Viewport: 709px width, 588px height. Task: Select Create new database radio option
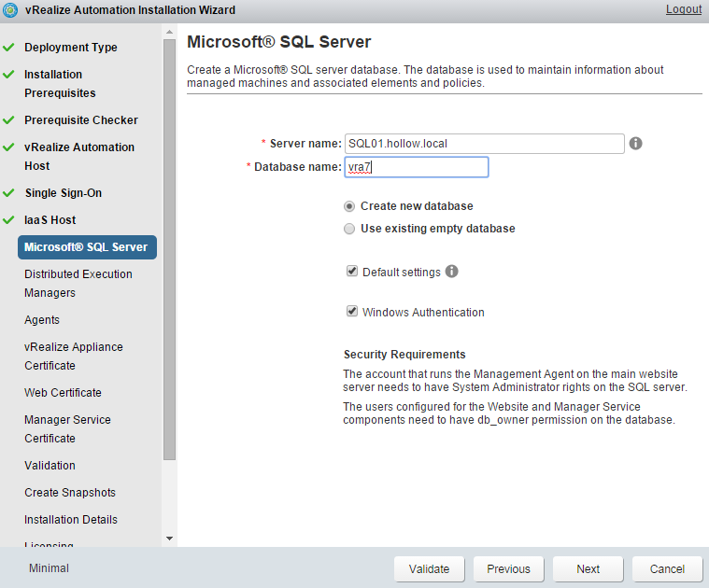(349, 206)
